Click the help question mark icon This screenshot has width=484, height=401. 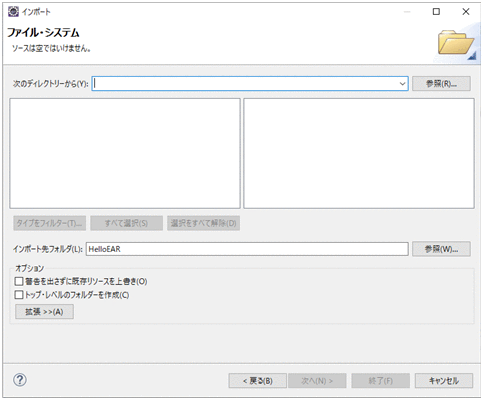(x=20, y=380)
